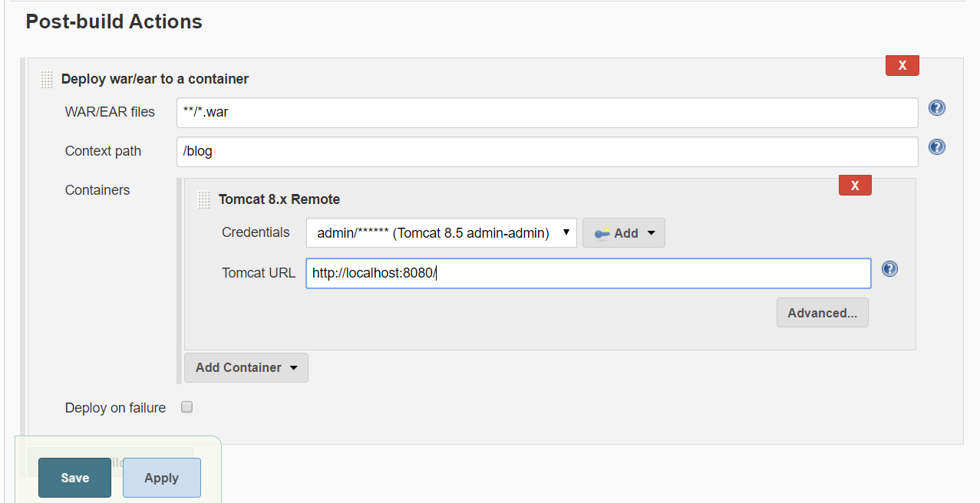980x503 pixels.
Task: Apply the configuration changes
Action: click(x=161, y=478)
